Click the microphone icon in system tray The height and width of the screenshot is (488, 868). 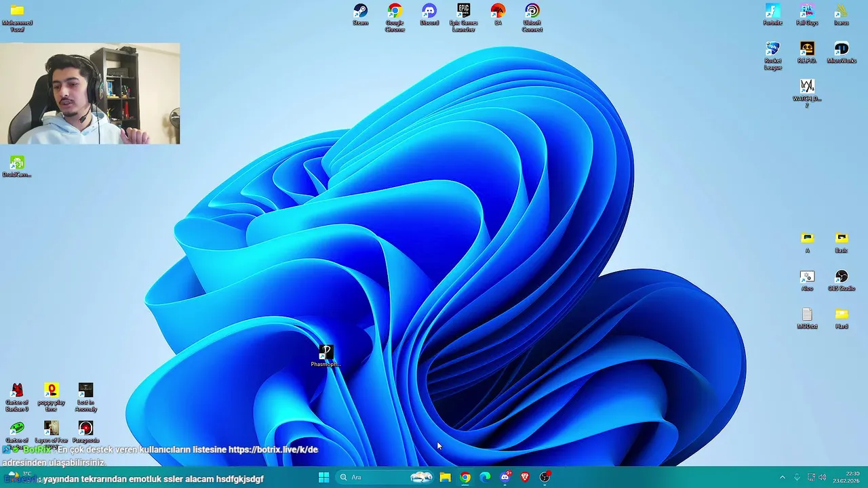pos(797,477)
